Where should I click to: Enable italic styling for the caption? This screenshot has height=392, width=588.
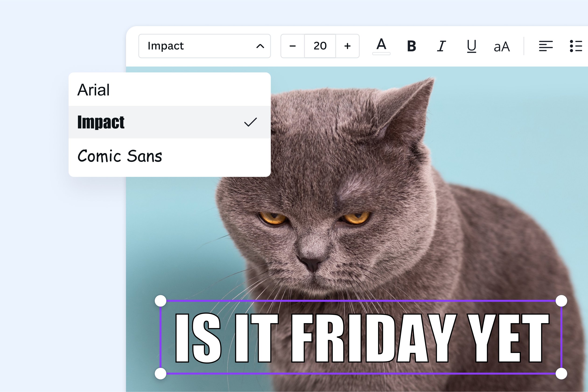click(x=441, y=46)
